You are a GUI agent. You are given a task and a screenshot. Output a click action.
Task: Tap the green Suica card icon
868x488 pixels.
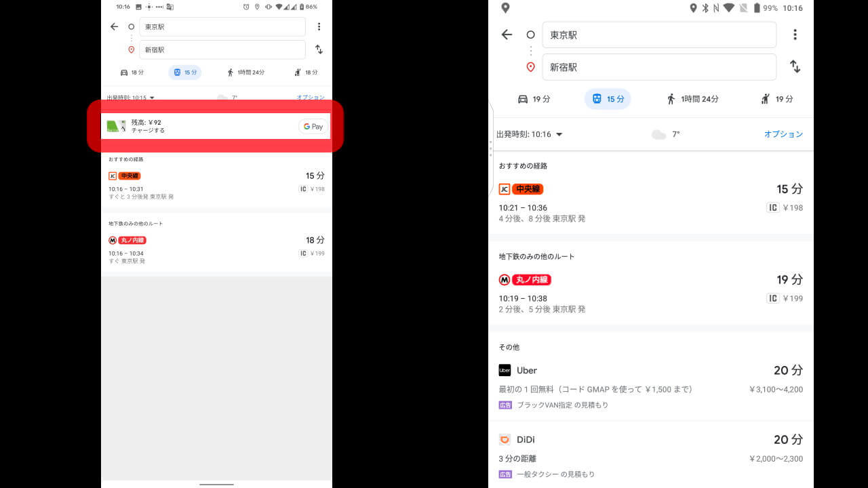click(113, 126)
